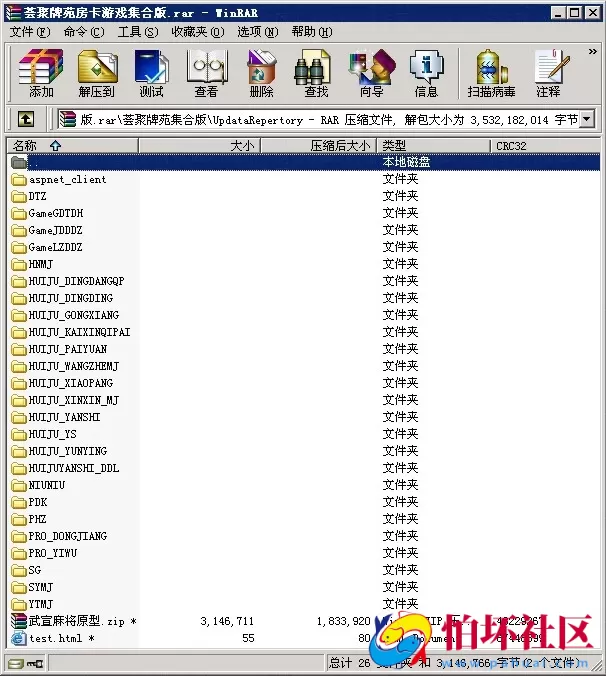
Task: Open the File (文件) menu
Action: [30, 32]
